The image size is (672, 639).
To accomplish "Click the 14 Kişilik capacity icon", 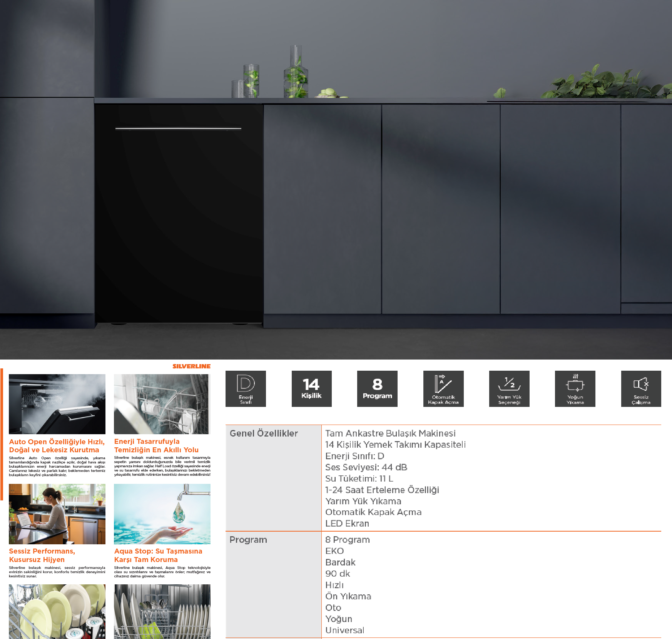I will click(x=311, y=389).
